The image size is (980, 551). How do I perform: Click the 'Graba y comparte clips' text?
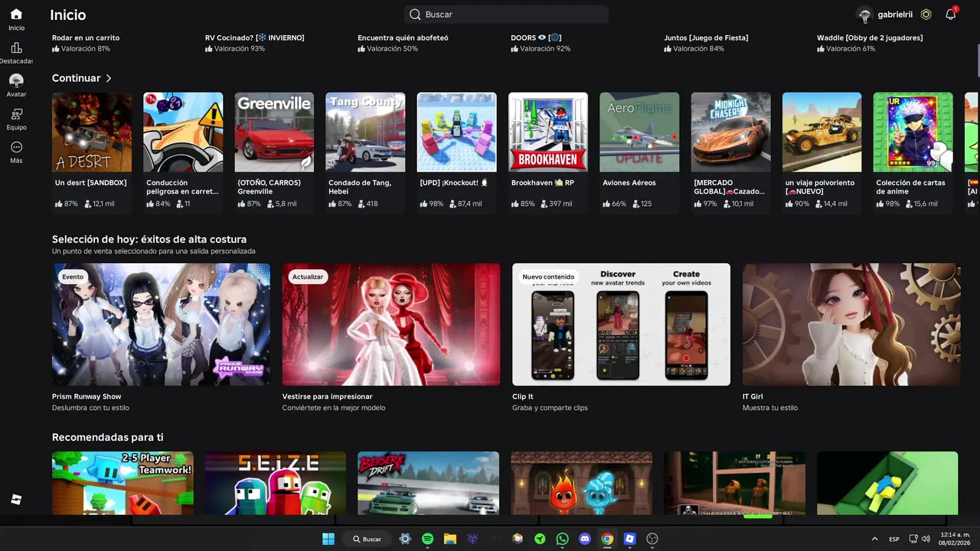(x=550, y=408)
